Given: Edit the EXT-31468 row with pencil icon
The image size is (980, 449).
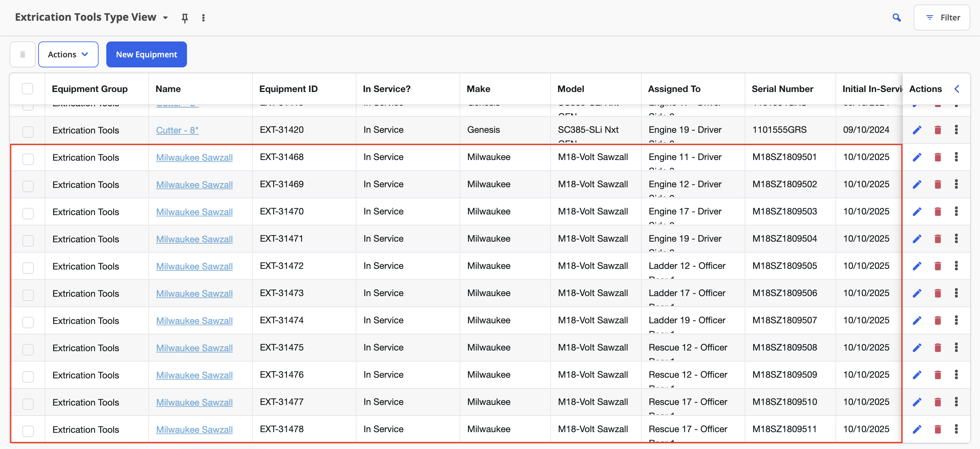Looking at the screenshot, I should [x=917, y=157].
